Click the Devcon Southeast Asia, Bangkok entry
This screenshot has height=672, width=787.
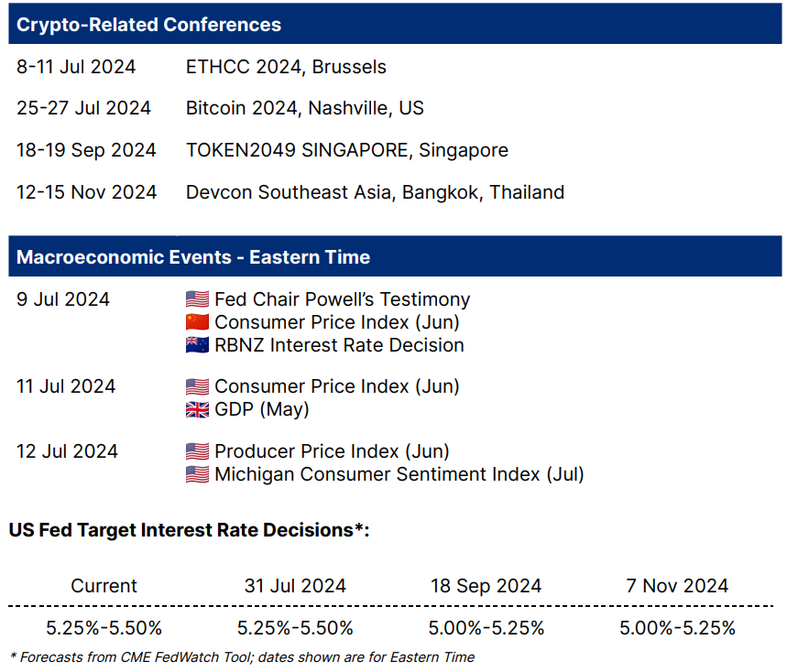375,192
